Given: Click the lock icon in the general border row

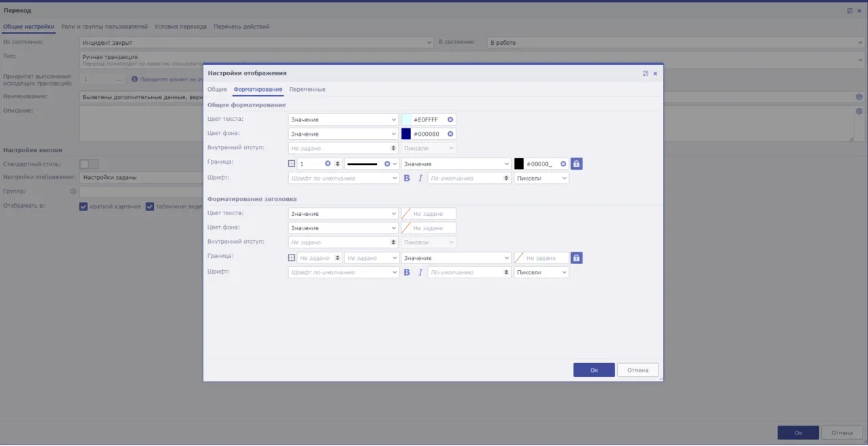Looking at the screenshot, I should click(576, 164).
